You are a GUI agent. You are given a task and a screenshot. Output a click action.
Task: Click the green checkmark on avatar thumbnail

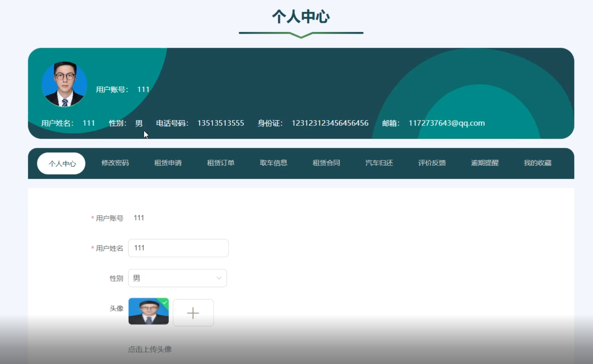[165, 302]
